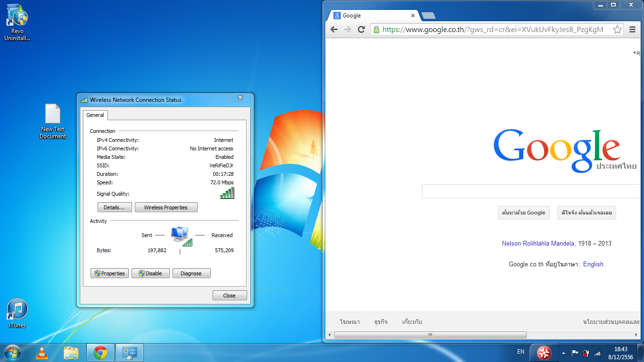Image resolution: width=644 pixels, height=362 pixels.
Task: Click the 'ดีใจจัง ค้นแล้วเจอเลย' lucky button
Action: point(586,213)
